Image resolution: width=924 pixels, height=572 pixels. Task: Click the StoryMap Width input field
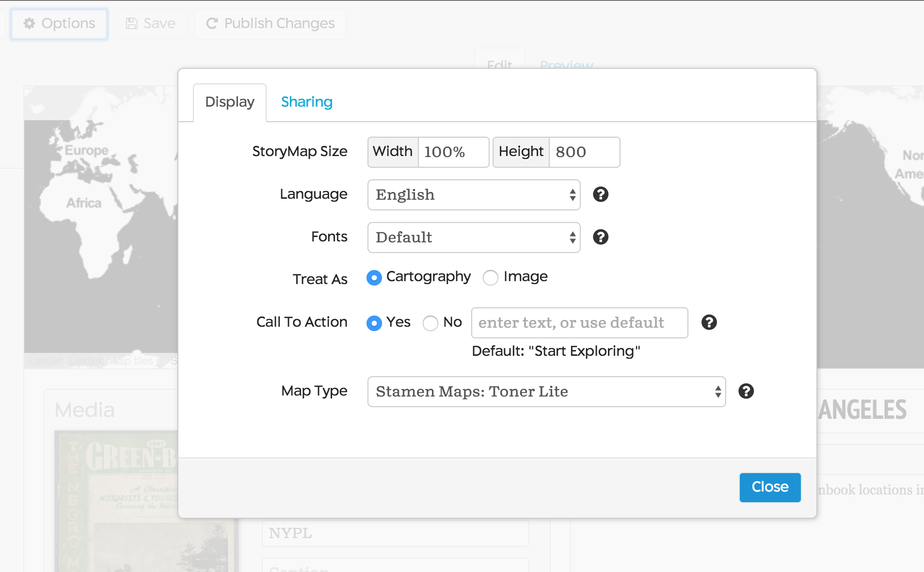click(x=453, y=152)
